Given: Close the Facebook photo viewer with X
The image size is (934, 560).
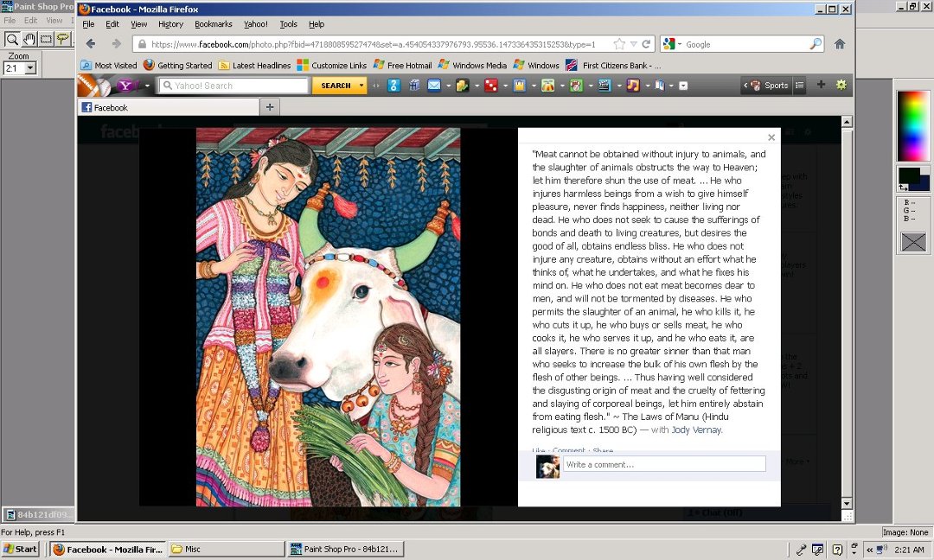Looking at the screenshot, I should point(771,137).
